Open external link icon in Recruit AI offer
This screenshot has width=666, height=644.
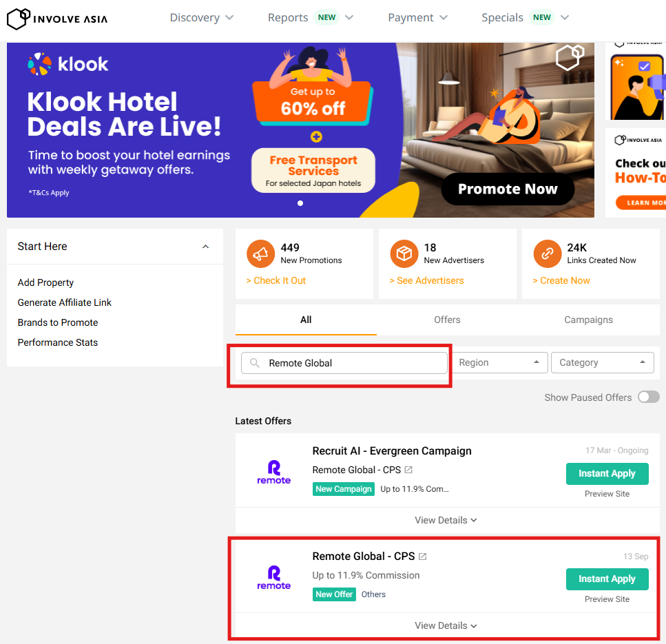coord(408,470)
